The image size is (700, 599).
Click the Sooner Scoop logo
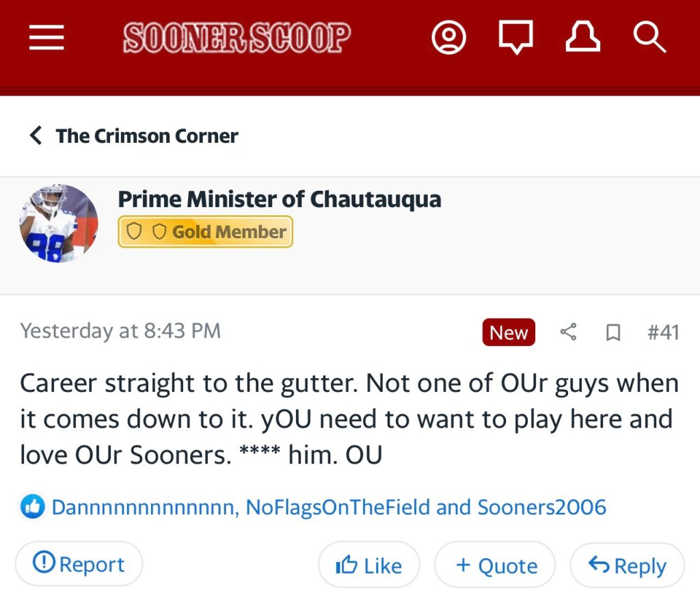(237, 38)
